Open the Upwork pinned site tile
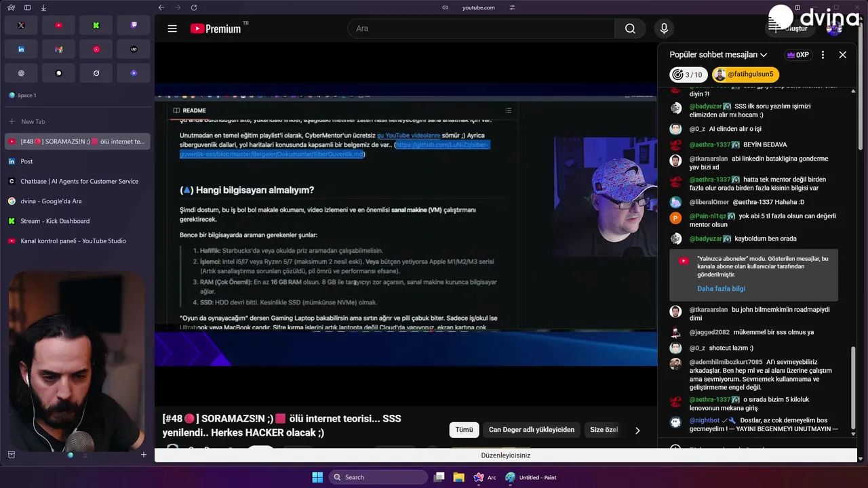The image size is (868, 488). click(x=134, y=49)
